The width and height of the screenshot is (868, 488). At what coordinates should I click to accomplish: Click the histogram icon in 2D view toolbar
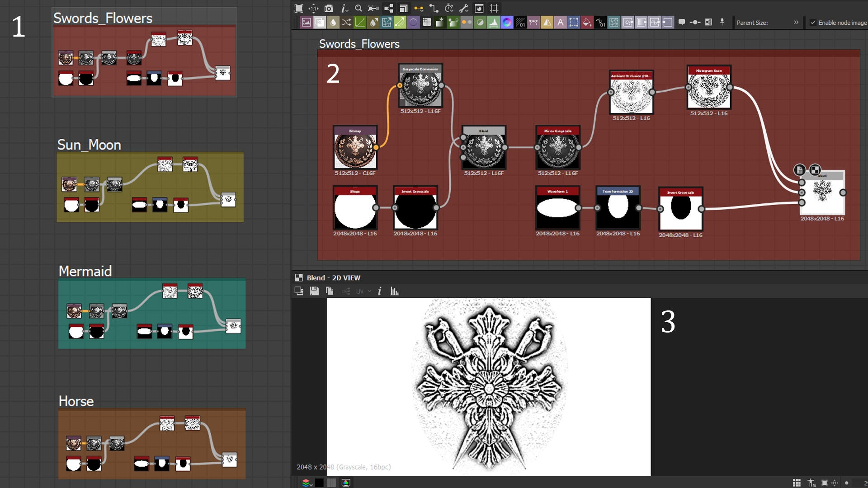pyautogui.click(x=395, y=291)
